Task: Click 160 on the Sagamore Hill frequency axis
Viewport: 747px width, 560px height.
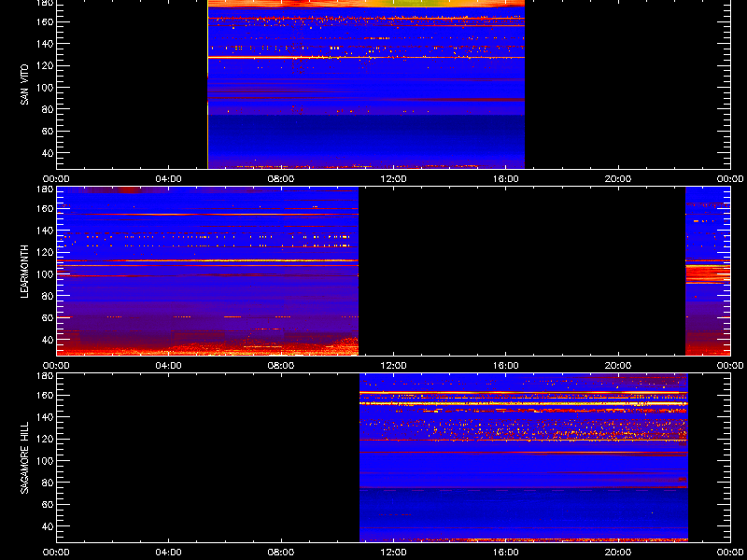Action: pyautogui.click(x=46, y=395)
